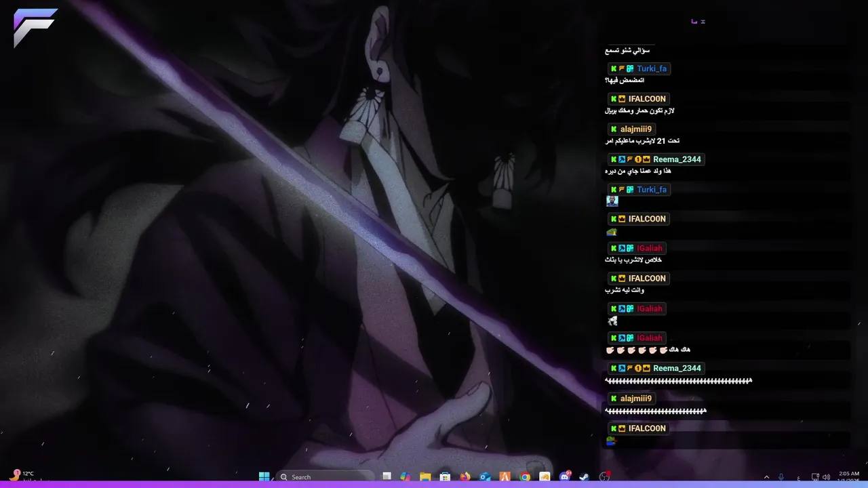Image resolution: width=868 pixels, height=488 pixels.
Task: Click the taskbar Search box
Action: coord(325,477)
